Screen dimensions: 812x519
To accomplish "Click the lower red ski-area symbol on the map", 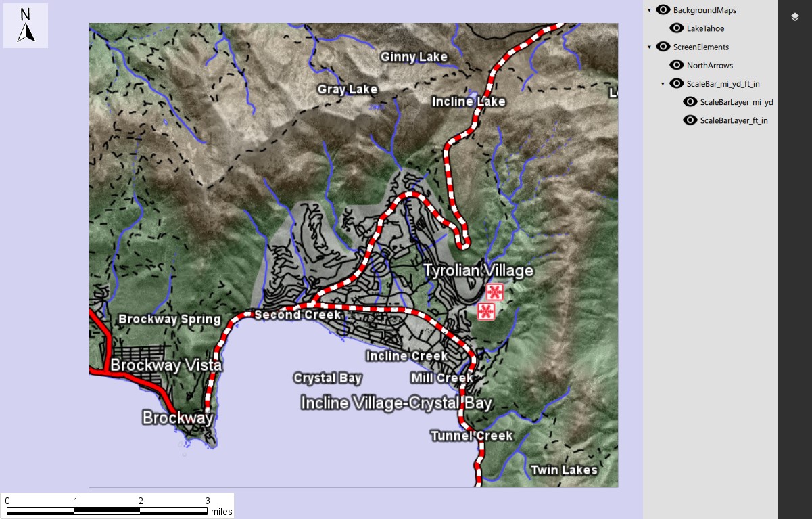I will point(486,313).
